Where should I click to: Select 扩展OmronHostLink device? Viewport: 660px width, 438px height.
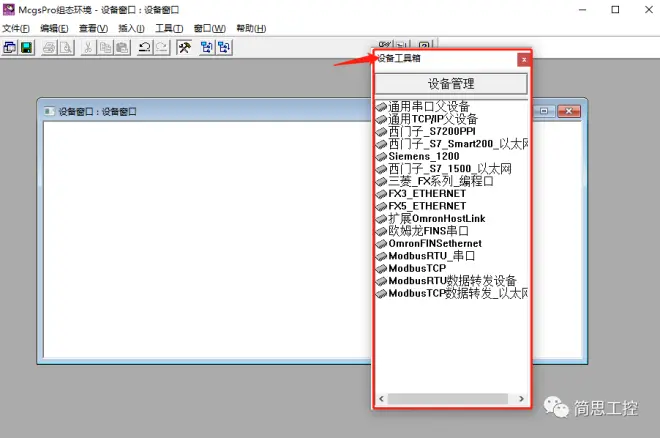click(x=431, y=218)
